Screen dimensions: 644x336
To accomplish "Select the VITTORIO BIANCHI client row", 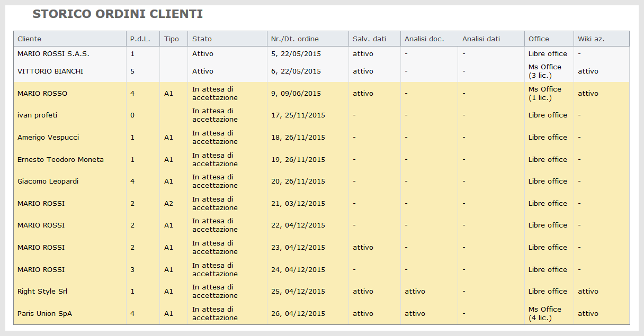I will 321,71.
